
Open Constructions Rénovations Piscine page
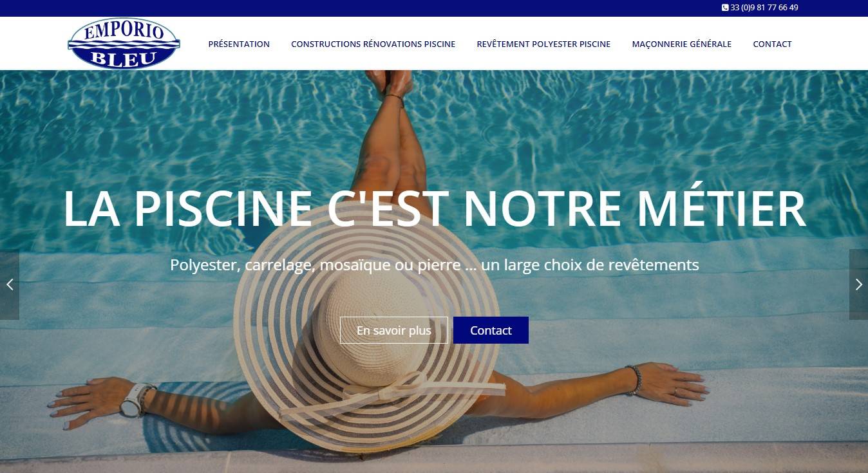(373, 44)
